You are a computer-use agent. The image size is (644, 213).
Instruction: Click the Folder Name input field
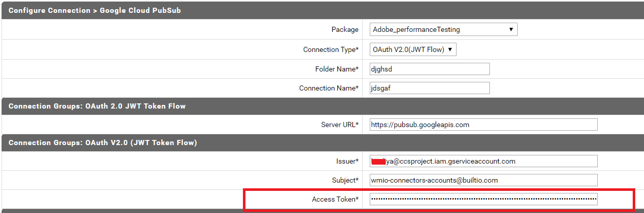tap(429, 69)
